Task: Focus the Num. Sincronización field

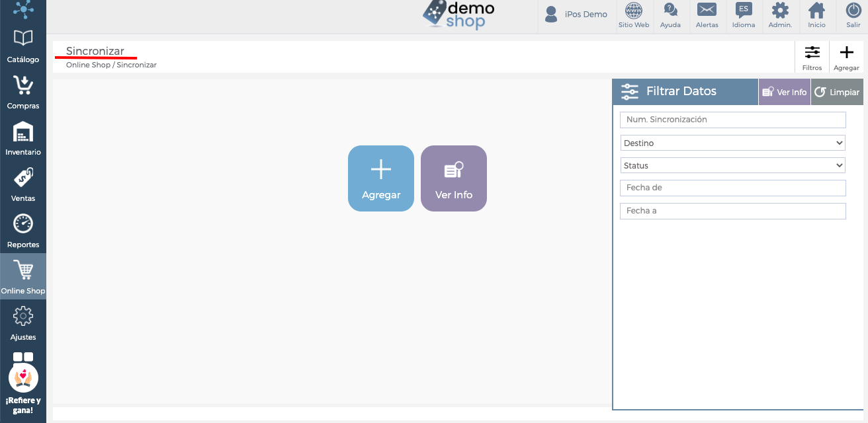Action: 733,120
